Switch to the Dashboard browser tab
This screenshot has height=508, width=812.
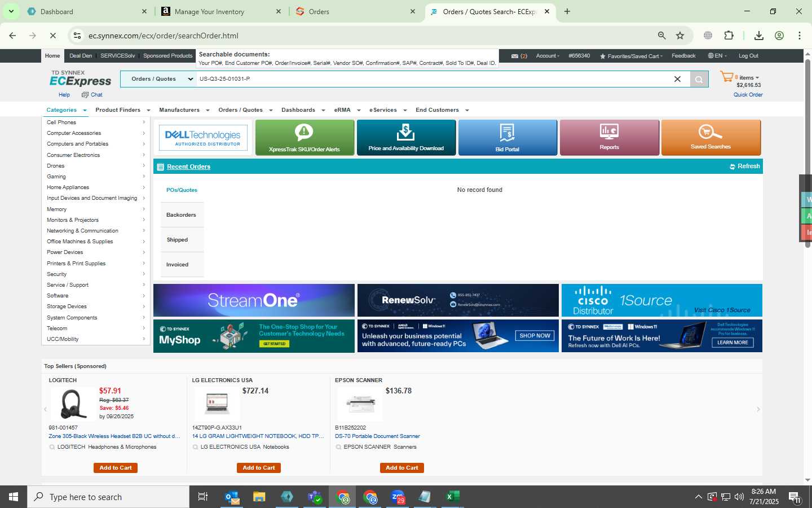click(x=87, y=11)
